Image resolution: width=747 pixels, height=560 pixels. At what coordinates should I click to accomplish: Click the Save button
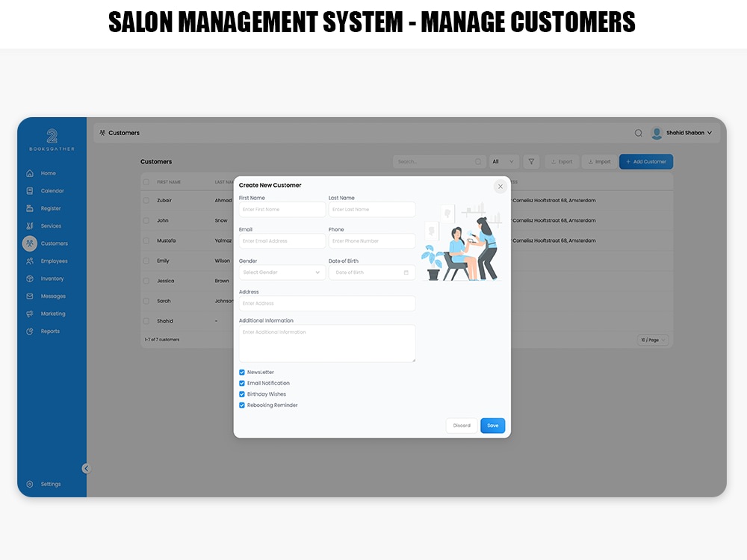tap(492, 426)
